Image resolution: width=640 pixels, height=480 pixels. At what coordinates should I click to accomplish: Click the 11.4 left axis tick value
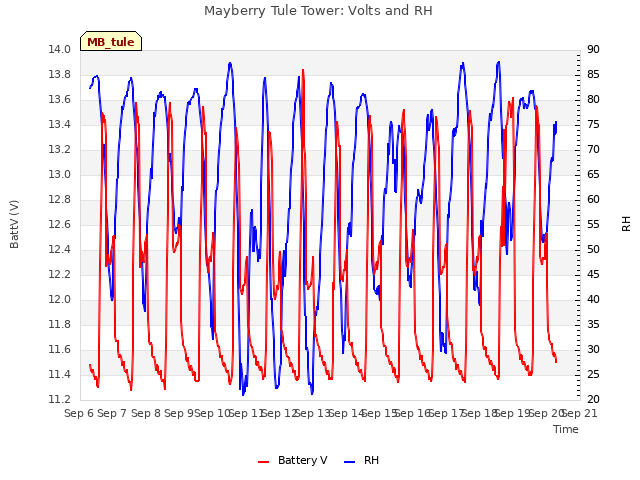click(59, 374)
